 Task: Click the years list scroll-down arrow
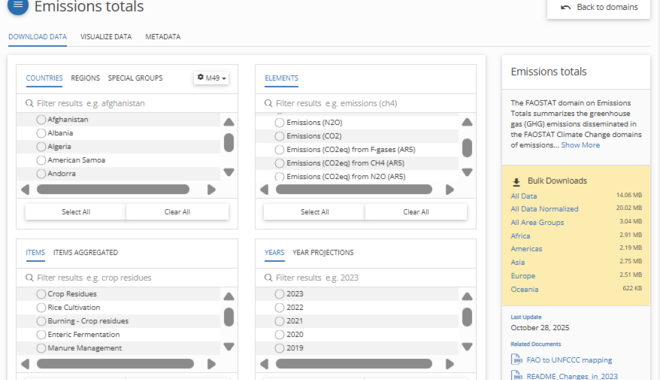tap(467, 347)
